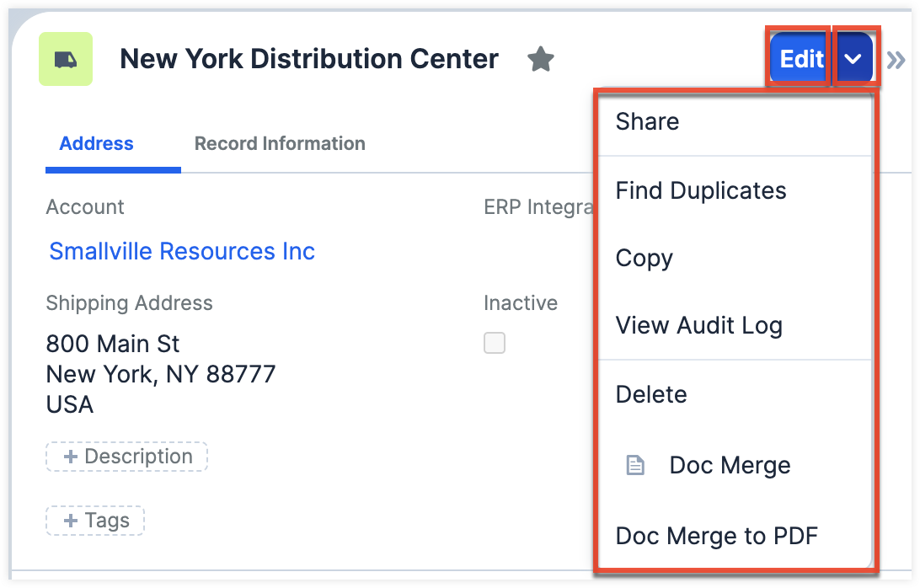
Task: Click the Account field label
Action: coord(85,206)
